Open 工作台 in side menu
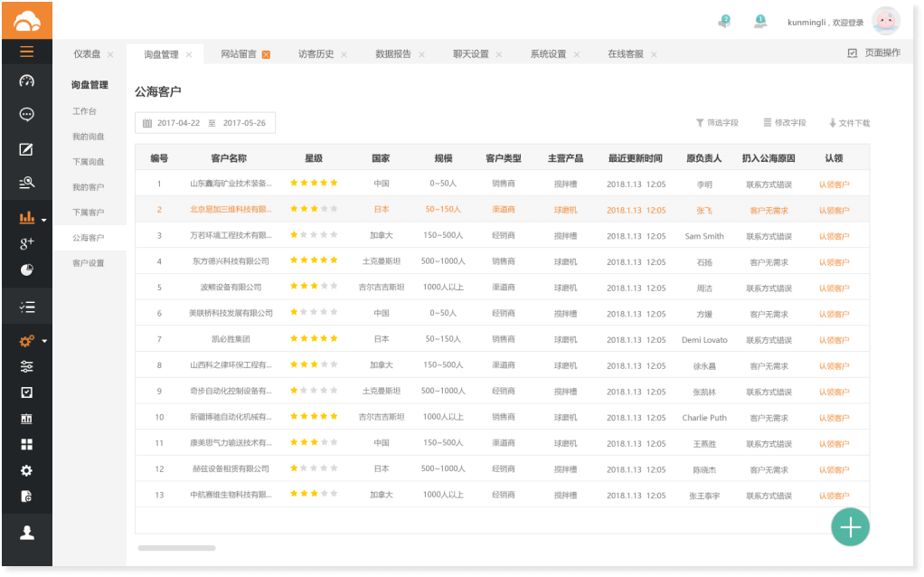 [x=84, y=111]
